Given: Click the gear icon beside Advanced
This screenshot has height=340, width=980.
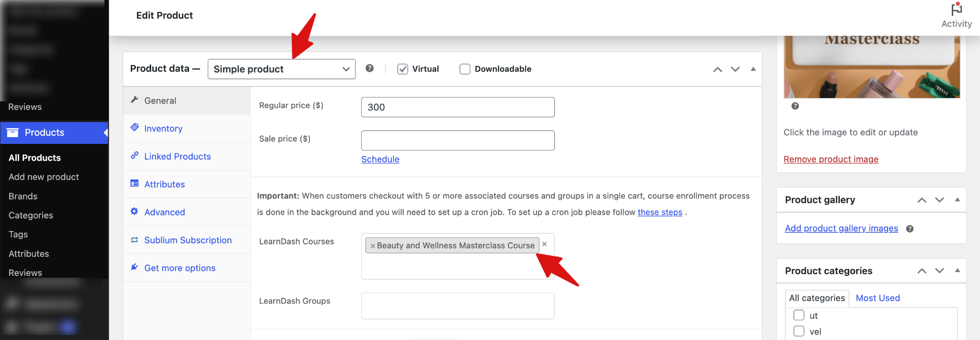Looking at the screenshot, I should coord(134,211).
